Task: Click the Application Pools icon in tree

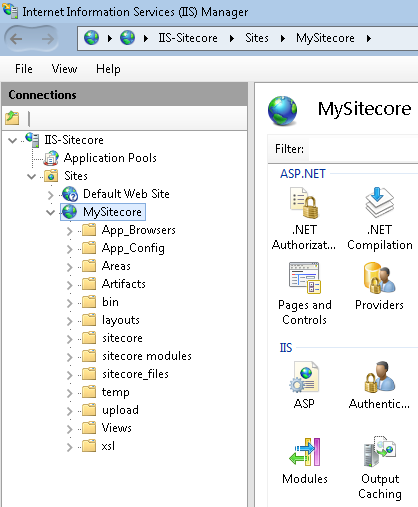Action: [x=51, y=158]
